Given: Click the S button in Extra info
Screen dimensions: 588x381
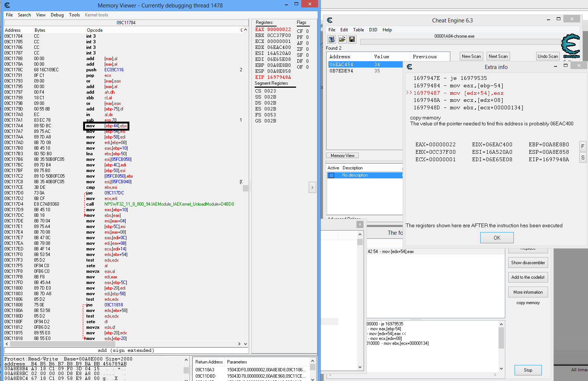Looking at the screenshot, I should (x=583, y=157).
